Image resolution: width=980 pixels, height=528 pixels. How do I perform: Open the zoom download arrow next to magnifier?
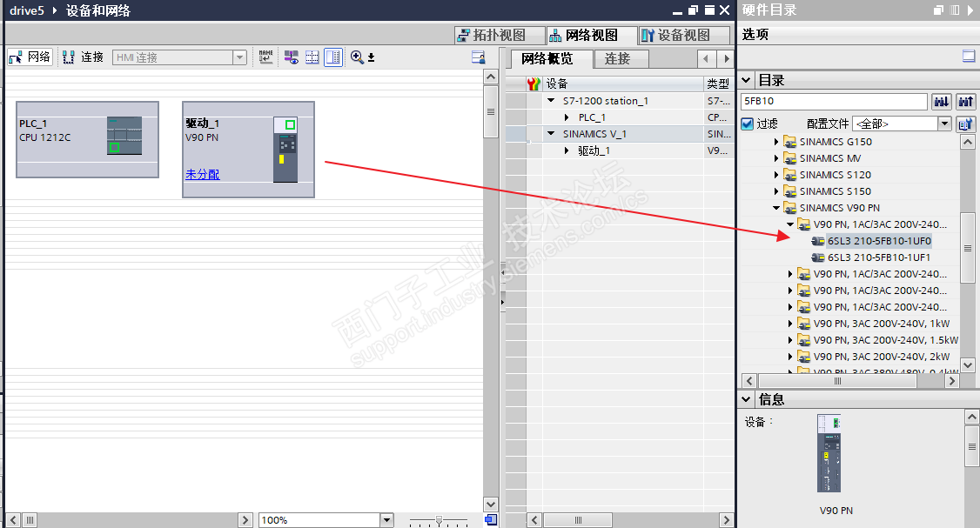(x=372, y=57)
